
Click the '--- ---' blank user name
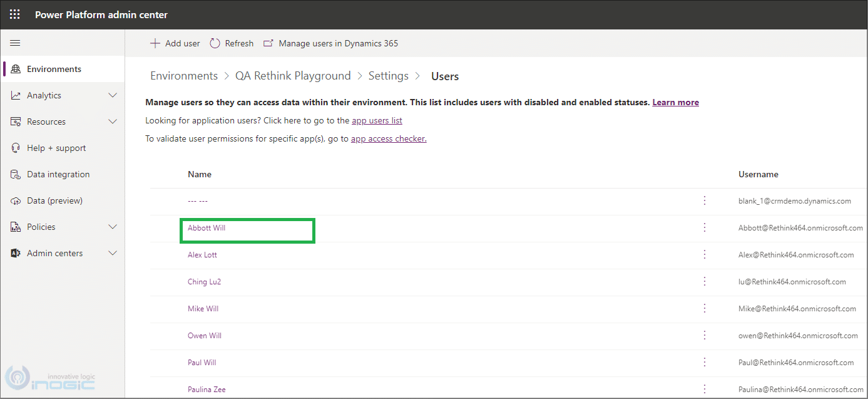tap(198, 201)
